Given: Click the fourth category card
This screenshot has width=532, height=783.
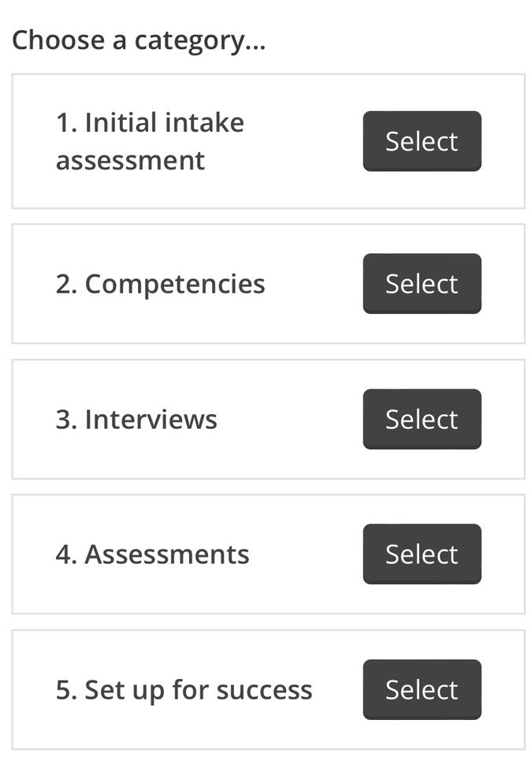Looking at the screenshot, I should coord(266,554).
